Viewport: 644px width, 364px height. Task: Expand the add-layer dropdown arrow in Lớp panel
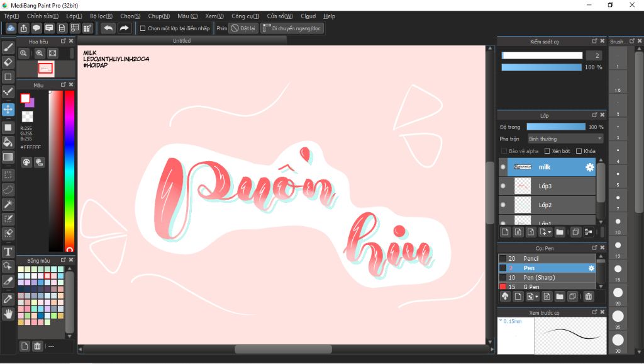(x=549, y=232)
